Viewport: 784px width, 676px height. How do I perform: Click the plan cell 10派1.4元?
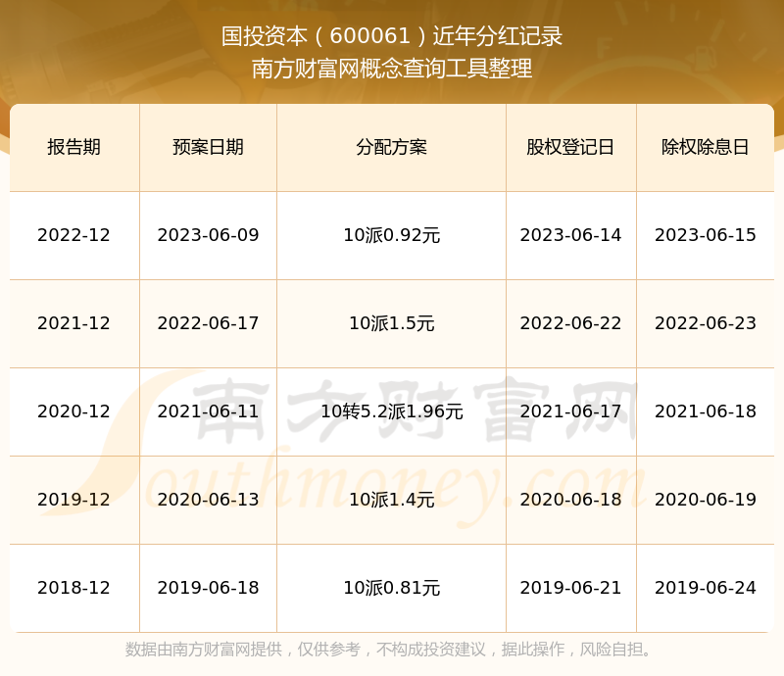pyautogui.click(x=391, y=499)
